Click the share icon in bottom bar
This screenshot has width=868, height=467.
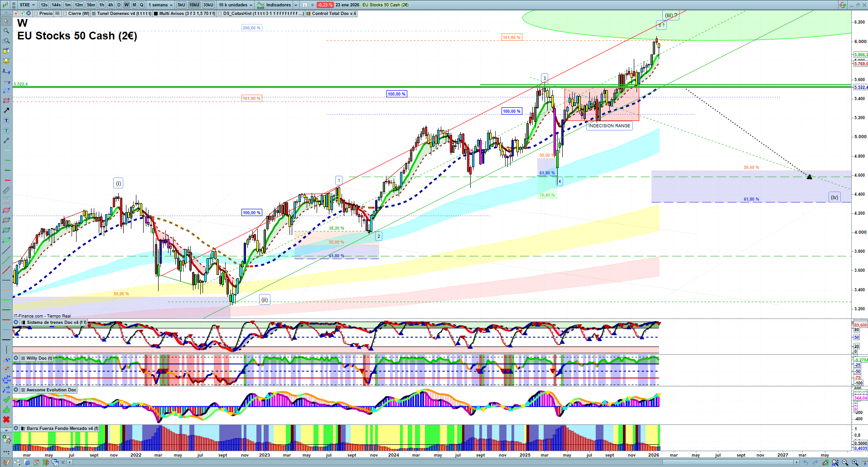(x=17, y=462)
